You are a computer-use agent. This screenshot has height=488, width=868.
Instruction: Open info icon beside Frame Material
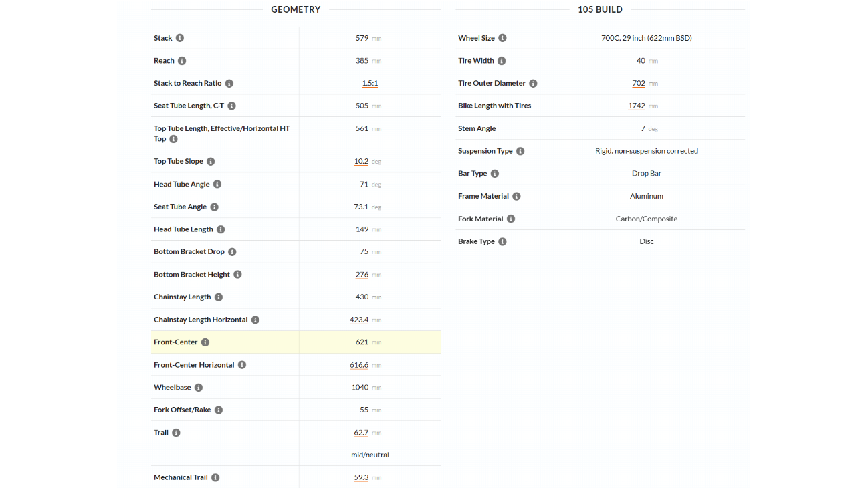click(516, 196)
